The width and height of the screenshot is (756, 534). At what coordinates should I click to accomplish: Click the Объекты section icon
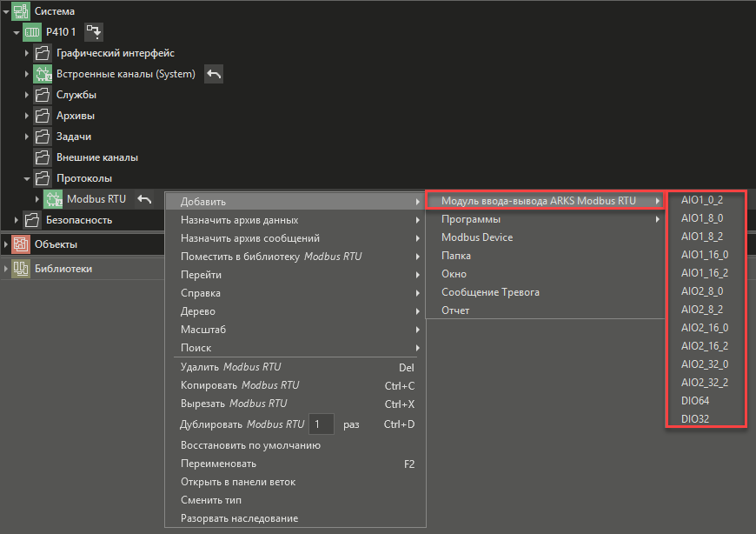pyautogui.click(x=21, y=244)
